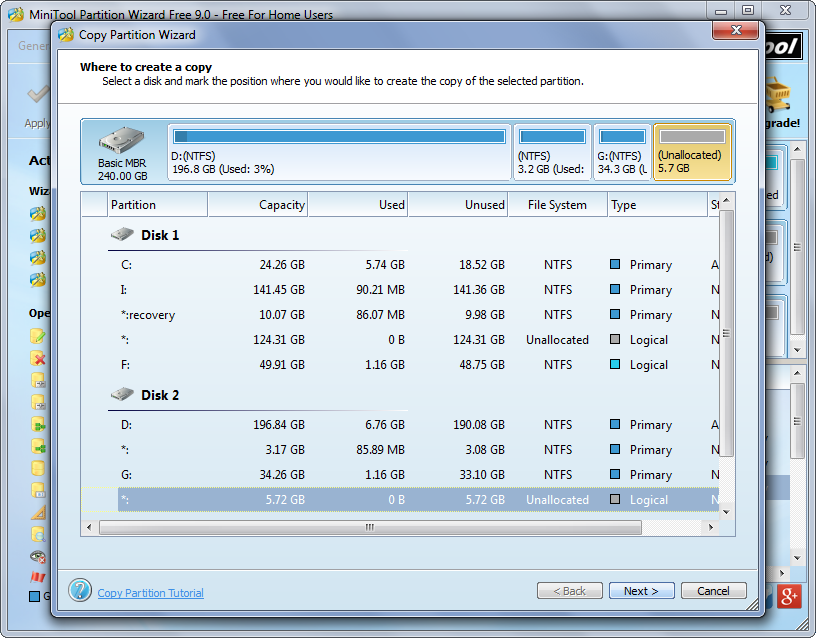Select the Unallocated 5.7 GB block in the disk map
Screen dimensions: 816x638
692,151
